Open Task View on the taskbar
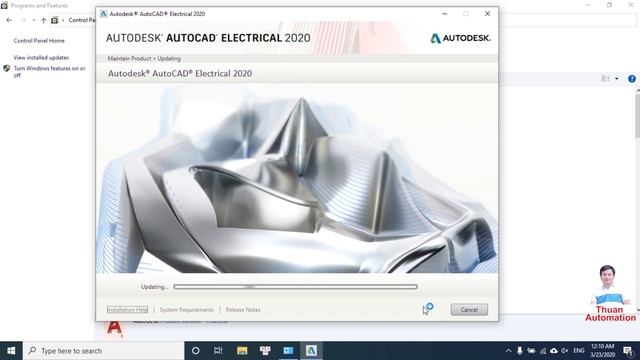 click(218, 351)
